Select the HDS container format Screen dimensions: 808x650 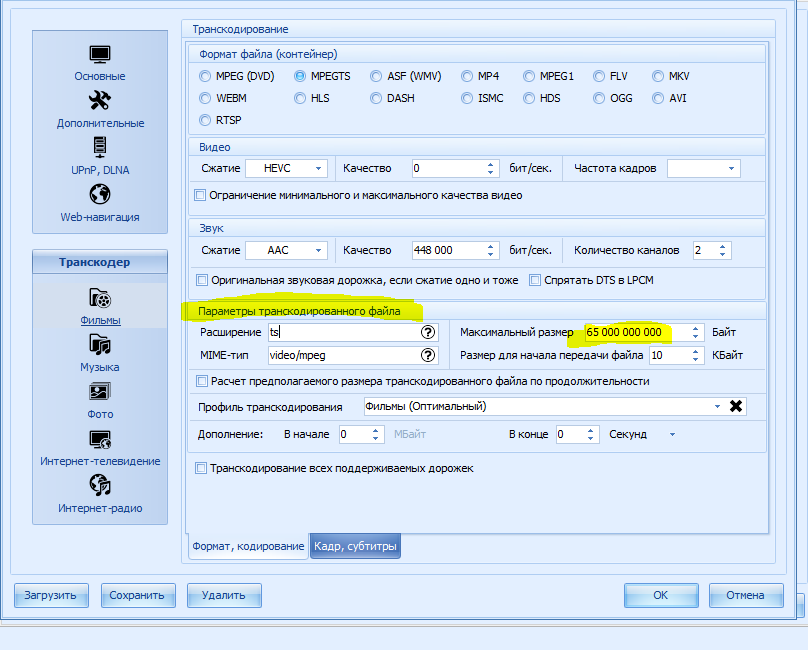coord(529,98)
